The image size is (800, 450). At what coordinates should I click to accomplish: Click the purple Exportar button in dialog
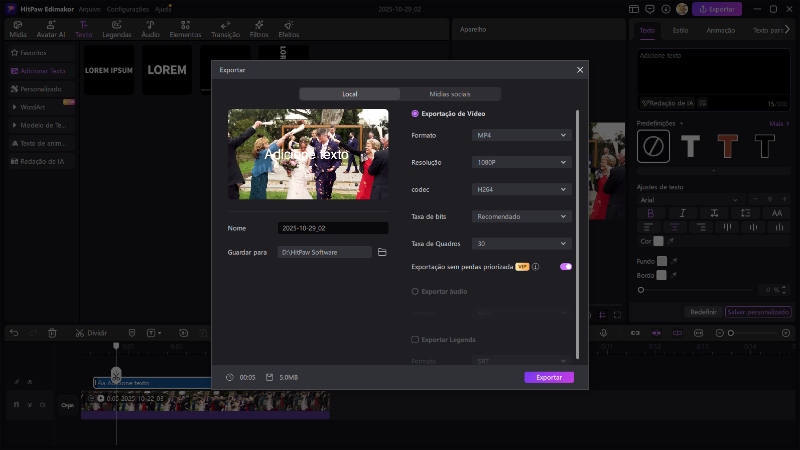click(x=549, y=378)
